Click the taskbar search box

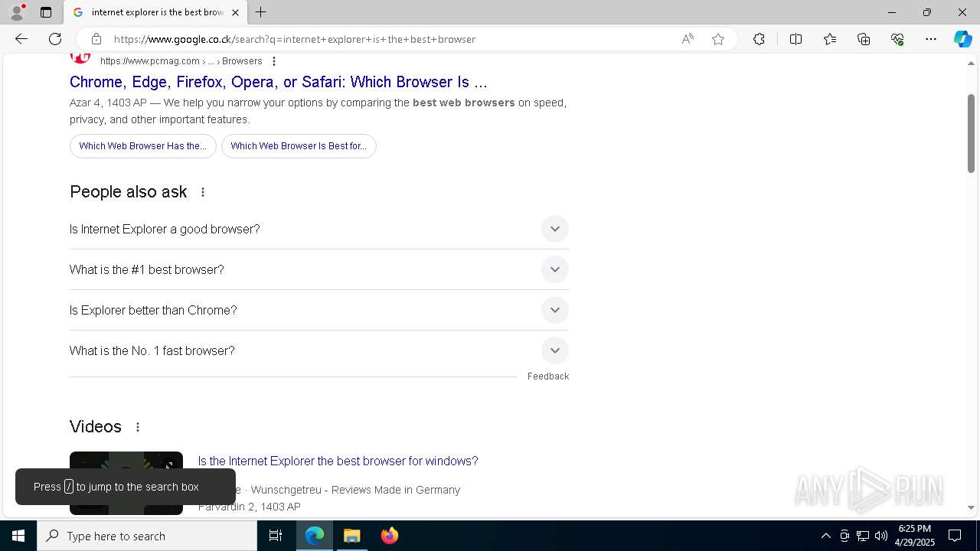coord(147,536)
